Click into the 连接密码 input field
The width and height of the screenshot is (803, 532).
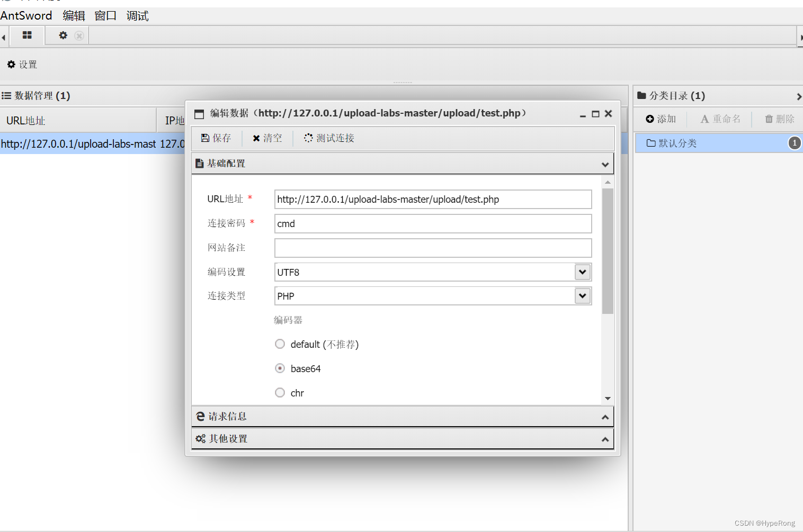pos(433,224)
